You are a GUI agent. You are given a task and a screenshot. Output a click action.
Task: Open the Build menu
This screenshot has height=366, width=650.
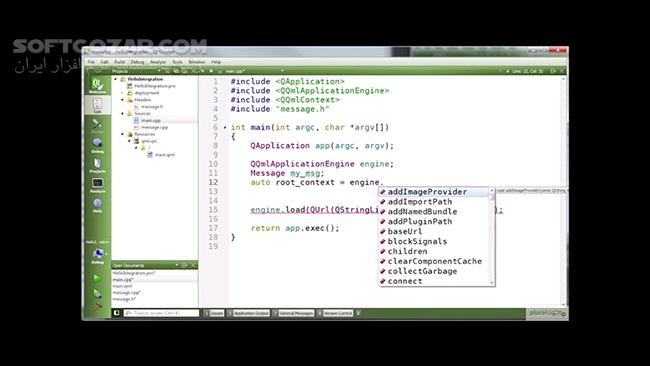119,62
